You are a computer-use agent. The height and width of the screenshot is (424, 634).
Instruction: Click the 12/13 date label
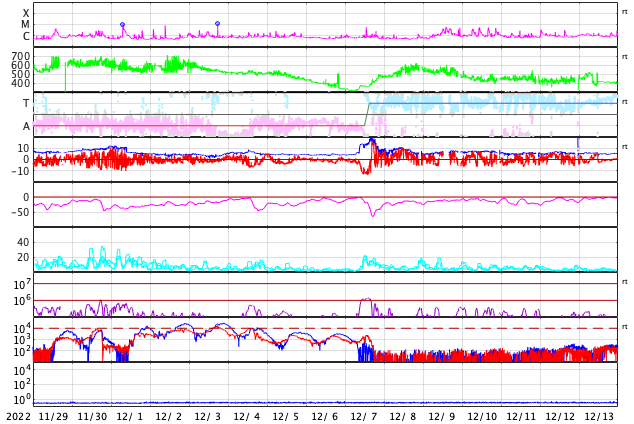tap(599, 417)
